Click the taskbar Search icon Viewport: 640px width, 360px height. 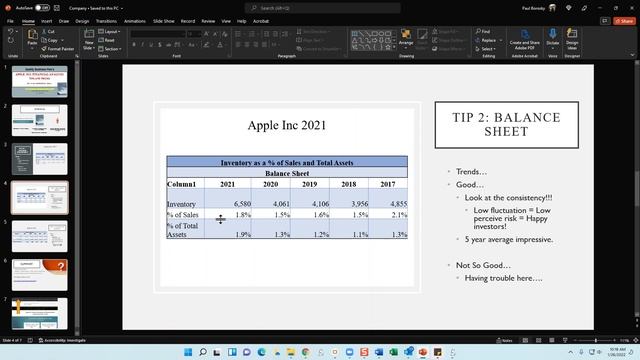(x=202, y=352)
